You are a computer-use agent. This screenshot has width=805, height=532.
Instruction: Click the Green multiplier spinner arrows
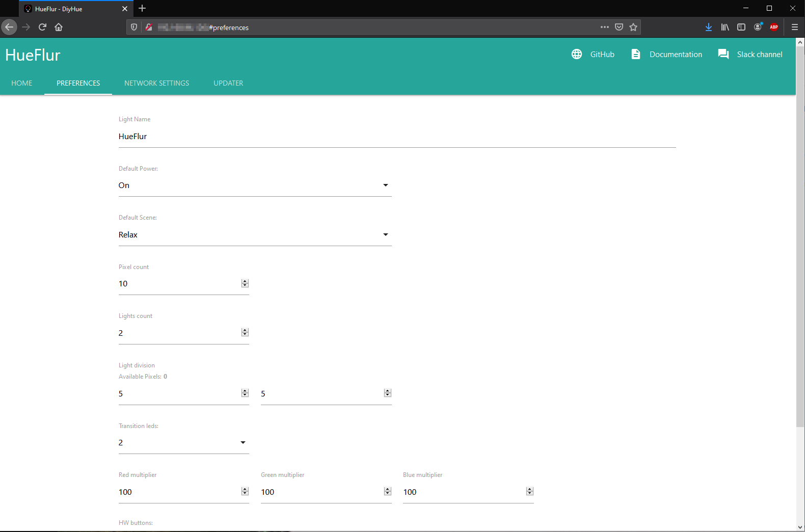[x=388, y=491]
